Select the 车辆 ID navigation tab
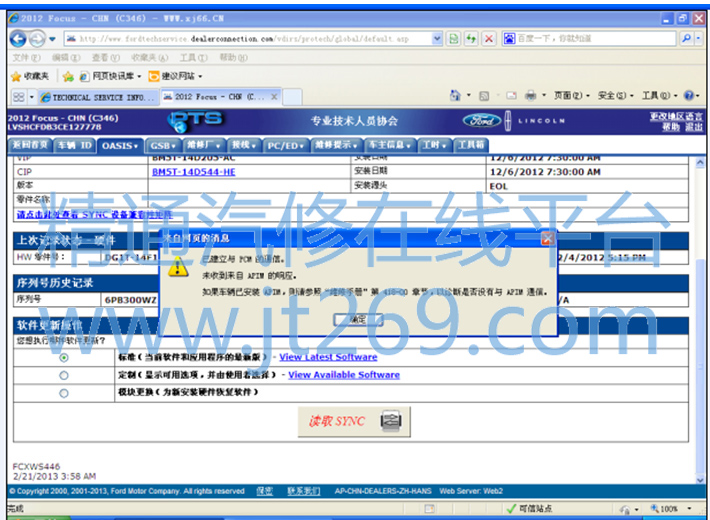710x520 pixels. pos(74,145)
